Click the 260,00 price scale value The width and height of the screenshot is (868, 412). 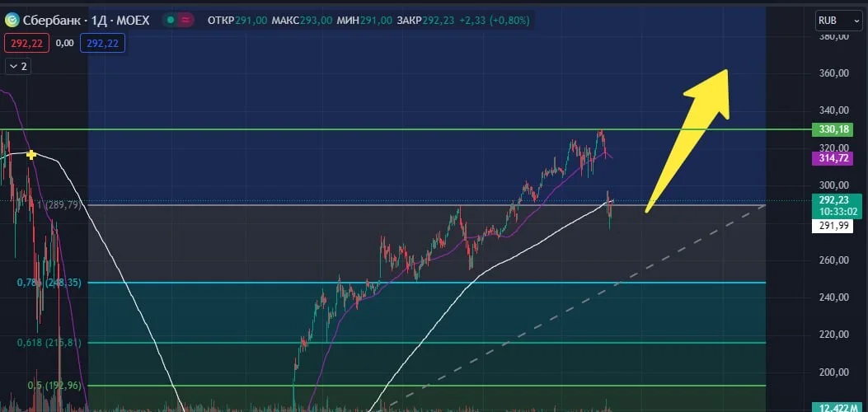[x=833, y=260]
